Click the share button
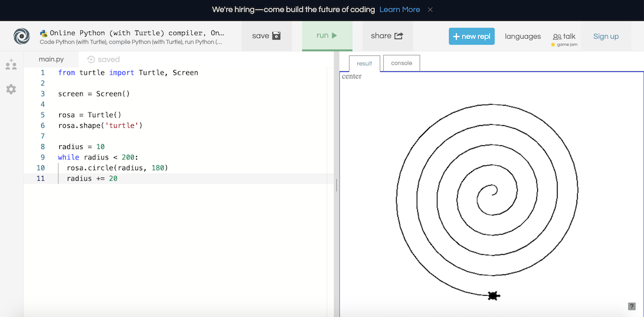Screen dimensions: 644x317 pos(387,36)
